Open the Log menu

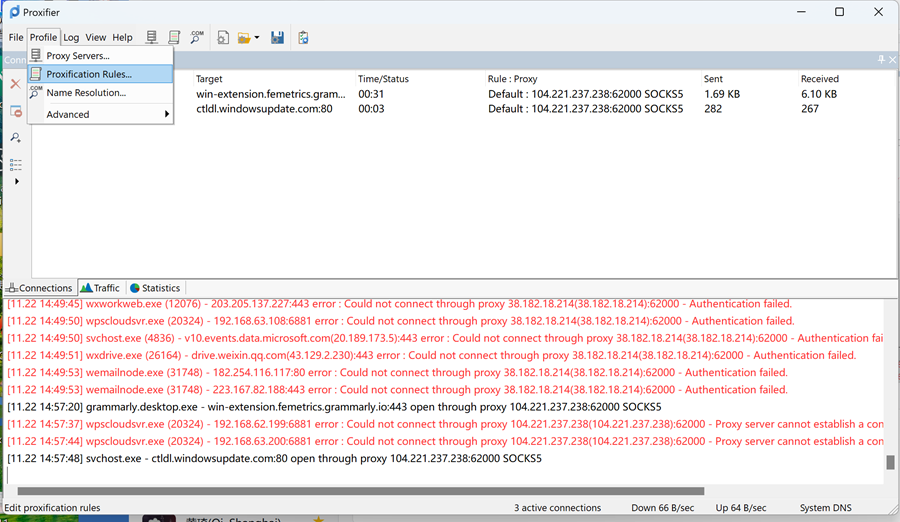coord(71,37)
